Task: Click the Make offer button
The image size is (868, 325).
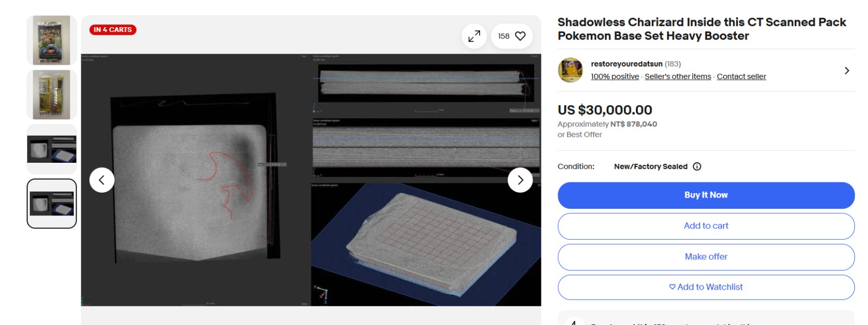Action: 706,257
